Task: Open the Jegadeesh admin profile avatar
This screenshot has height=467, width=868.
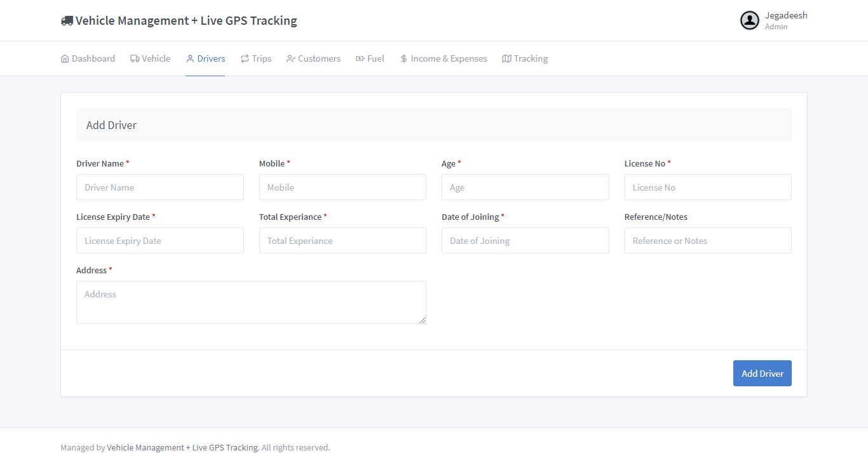Action: (x=750, y=20)
